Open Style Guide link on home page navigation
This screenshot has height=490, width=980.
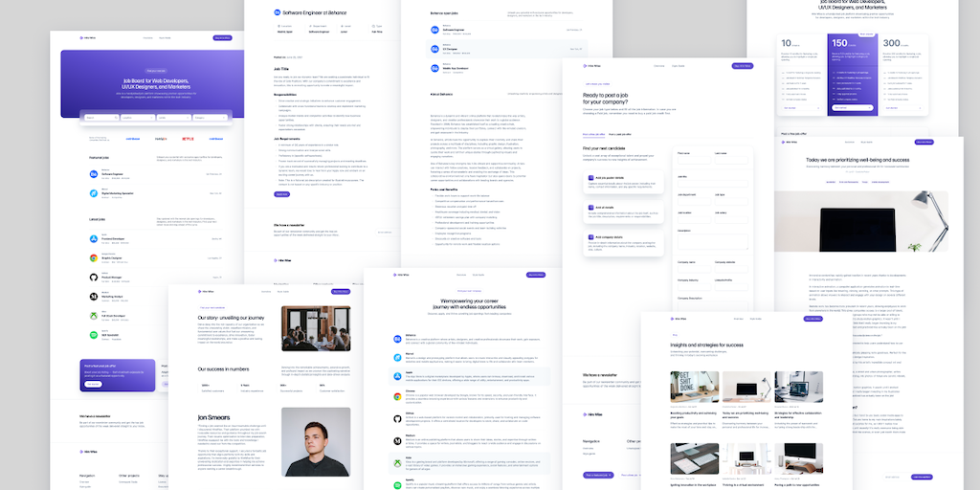point(165,37)
